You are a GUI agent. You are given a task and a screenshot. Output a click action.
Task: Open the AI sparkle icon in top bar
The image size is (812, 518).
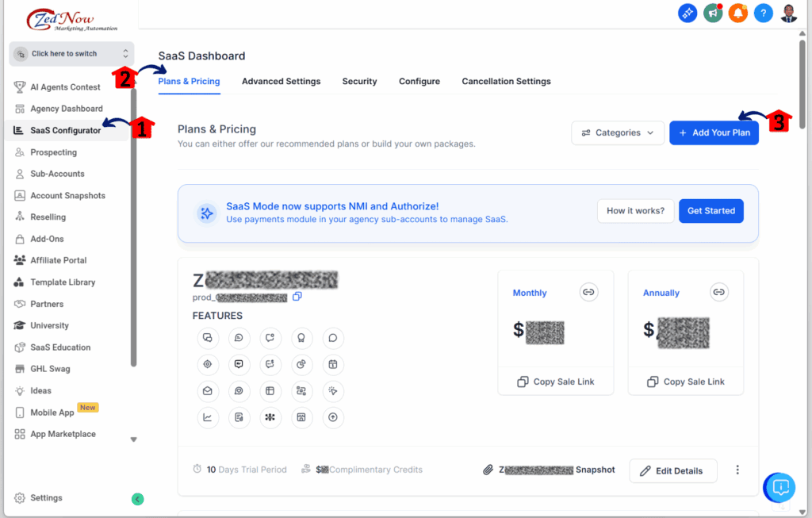(688, 13)
